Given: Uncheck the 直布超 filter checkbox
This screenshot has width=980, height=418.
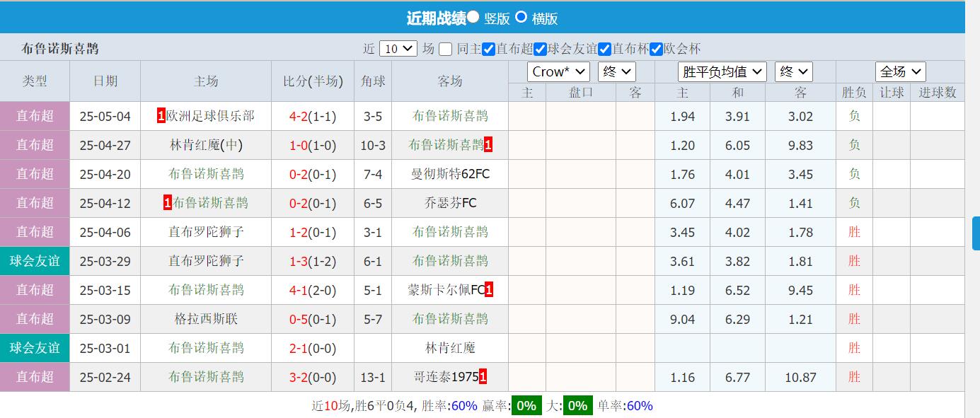Looking at the screenshot, I should point(488,49).
